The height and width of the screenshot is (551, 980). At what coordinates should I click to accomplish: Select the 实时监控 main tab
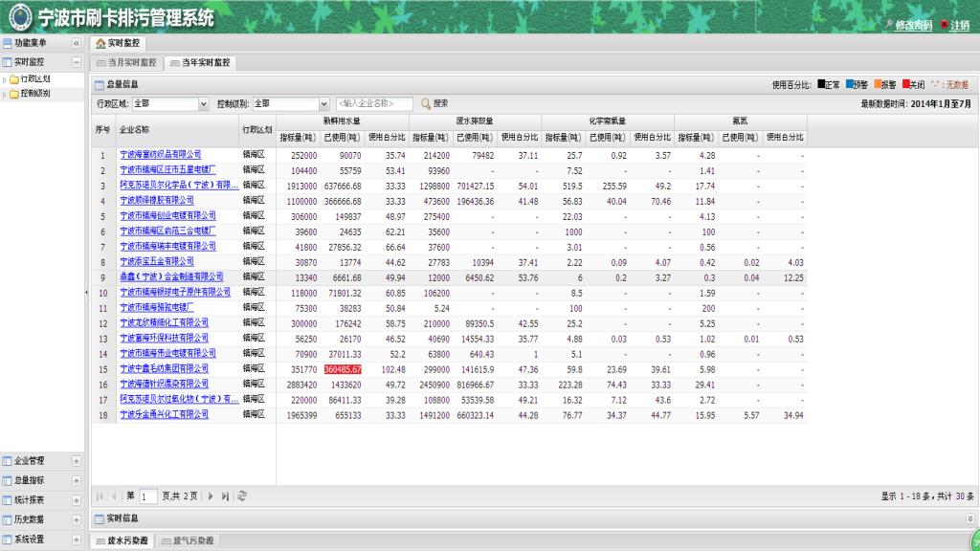click(118, 43)
